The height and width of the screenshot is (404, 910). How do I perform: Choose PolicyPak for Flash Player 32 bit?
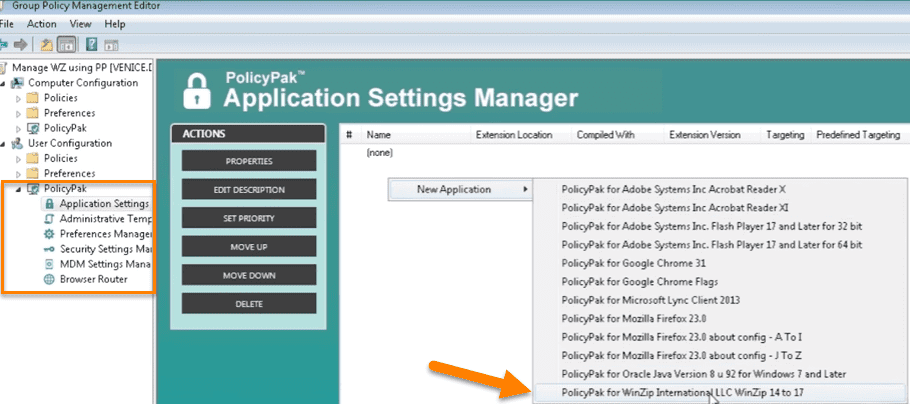[x=718, y=226]
